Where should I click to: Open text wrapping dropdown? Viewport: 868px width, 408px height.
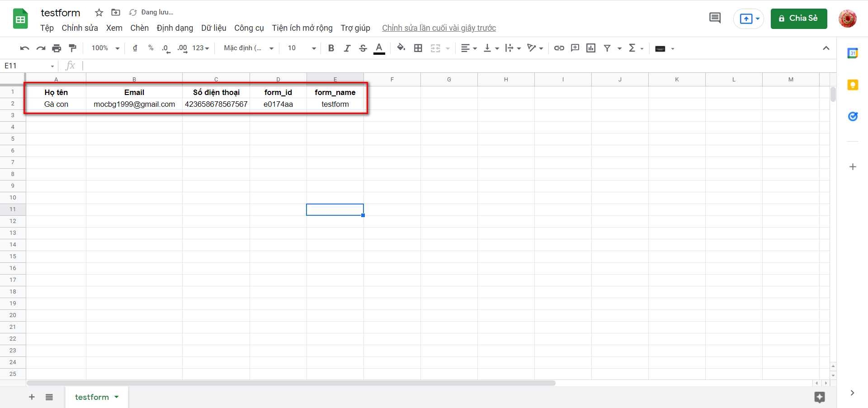tap(513, 48)
